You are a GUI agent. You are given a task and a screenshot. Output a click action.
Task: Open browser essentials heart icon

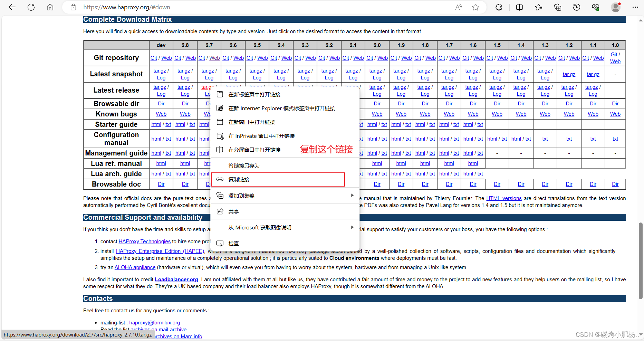coord(596,7)
